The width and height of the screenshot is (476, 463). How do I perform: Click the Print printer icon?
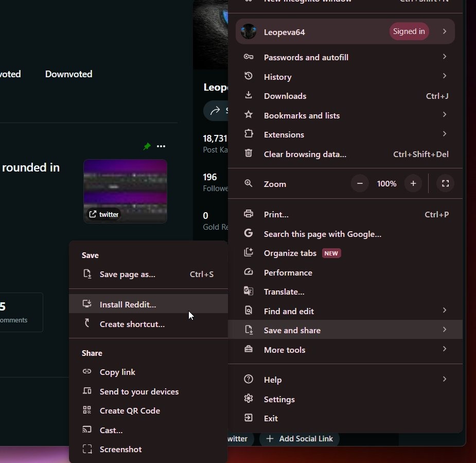tap(249, 214)
